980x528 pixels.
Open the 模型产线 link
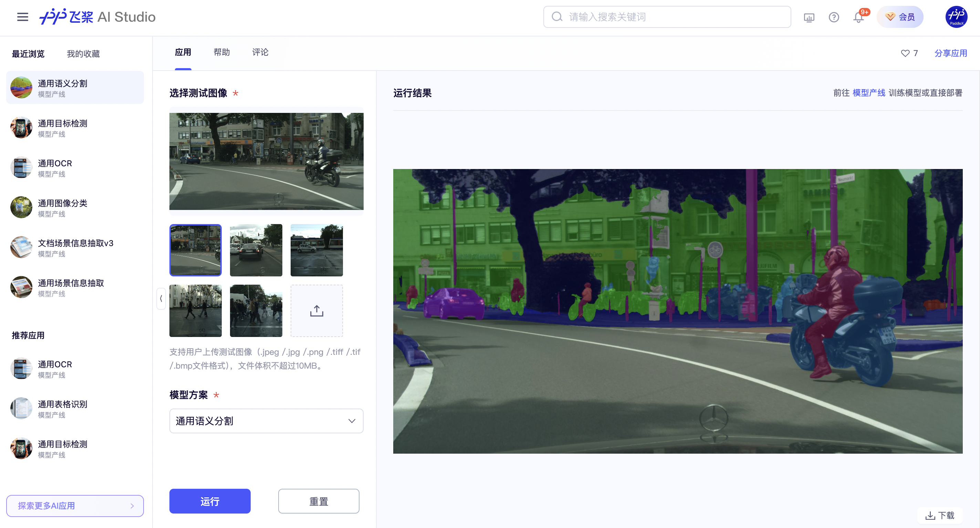(868, 93)
